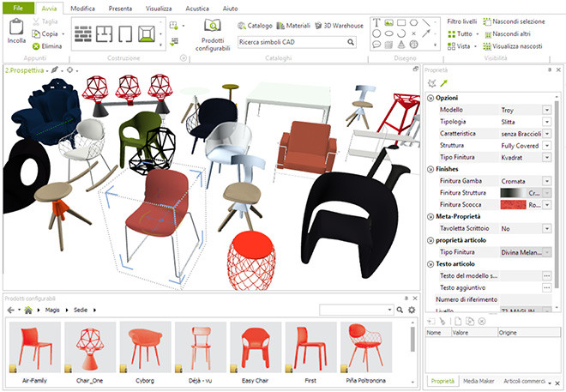566x392 pixels.
Task: Select the rectangle drawing tool
Action: (x=401, y=23)
